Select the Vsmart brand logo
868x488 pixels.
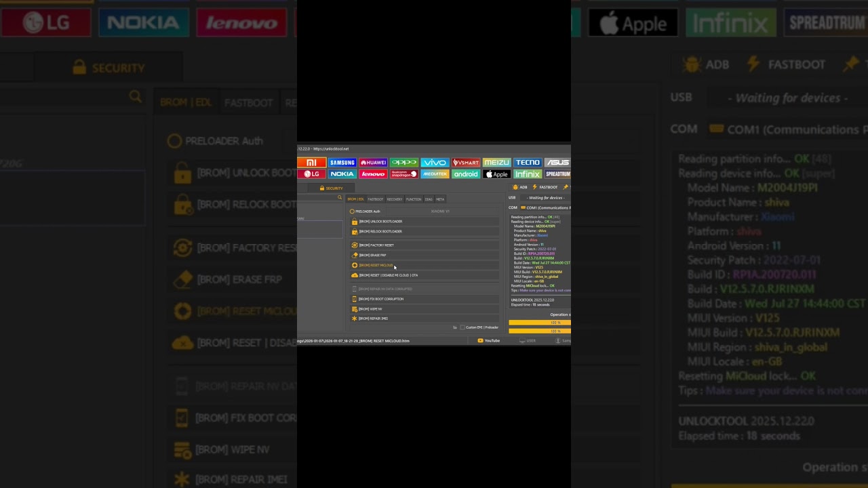click(x=466, y=163)
